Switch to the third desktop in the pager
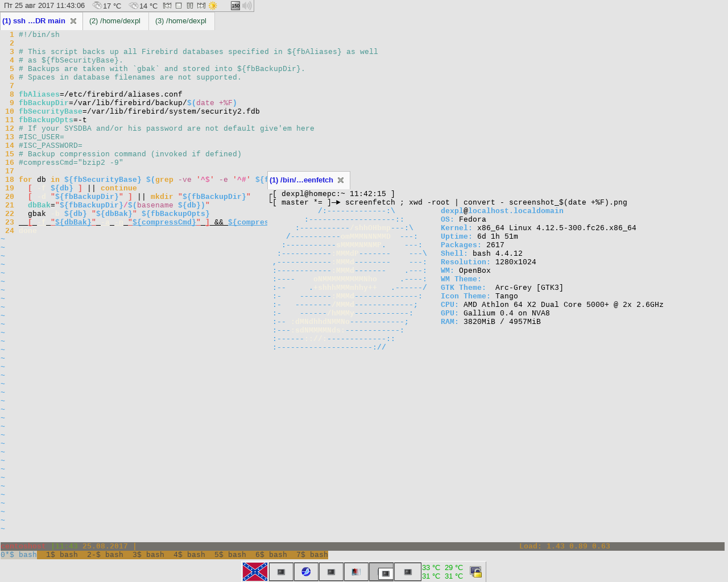Screen dimensions: 728x582 tap(331, 572)
